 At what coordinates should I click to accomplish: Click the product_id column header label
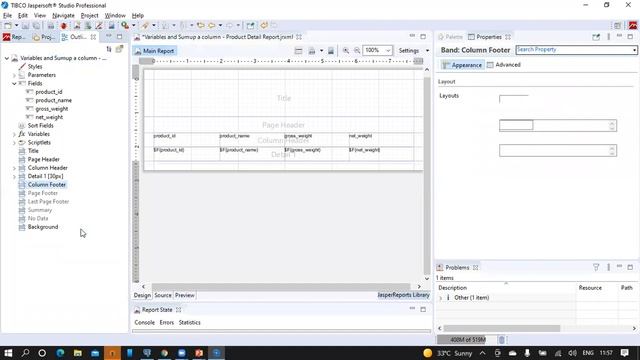pyautogui.click(x=164, y=136)
